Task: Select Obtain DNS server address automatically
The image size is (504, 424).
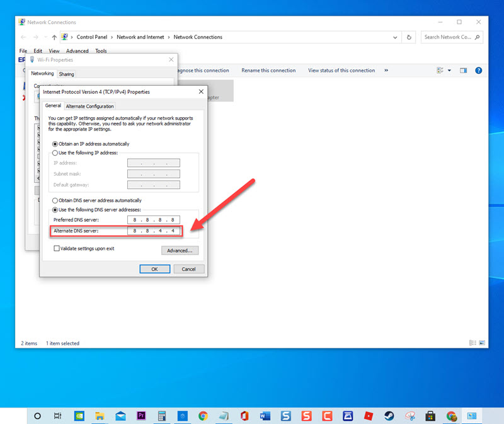Action: [54, 200]
